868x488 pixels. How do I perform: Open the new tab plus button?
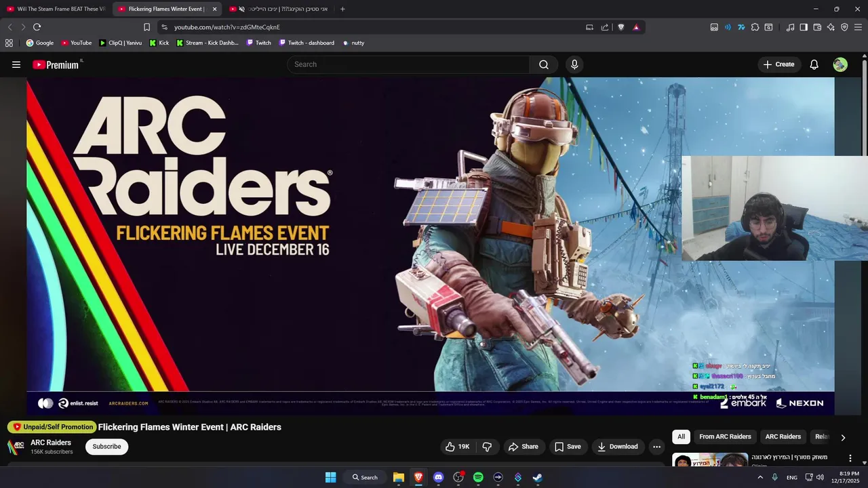coord(342,9)
